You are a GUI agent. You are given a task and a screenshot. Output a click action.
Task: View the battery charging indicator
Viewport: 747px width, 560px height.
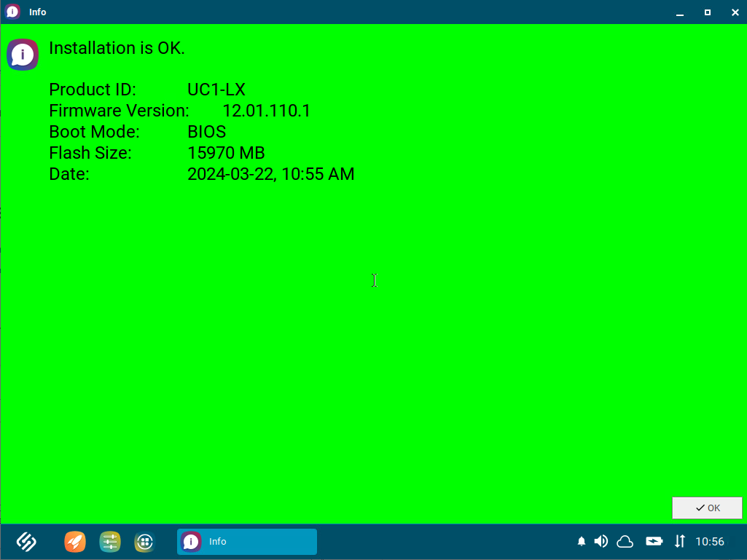[654, 541]
